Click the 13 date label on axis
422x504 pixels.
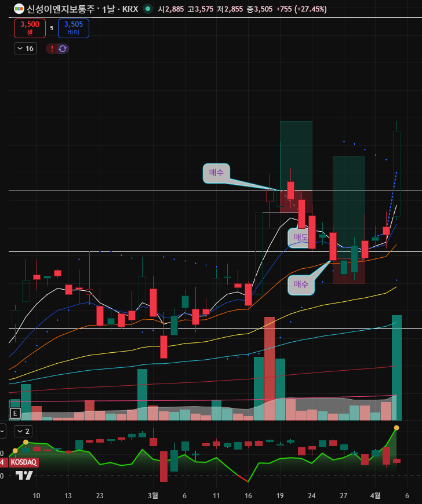[68, 495]
